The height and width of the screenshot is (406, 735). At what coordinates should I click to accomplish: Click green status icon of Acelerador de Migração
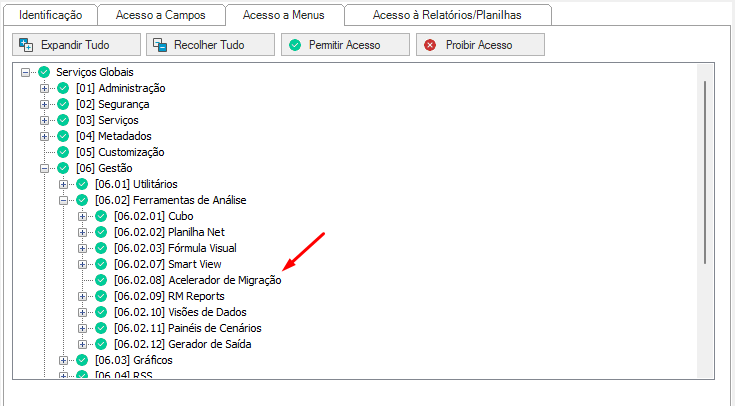[x=101, y=280]
